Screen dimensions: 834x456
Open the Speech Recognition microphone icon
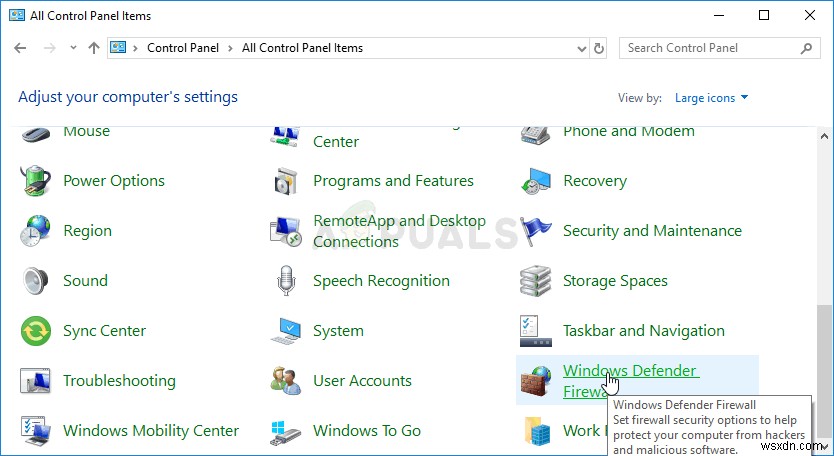point(286,281)
